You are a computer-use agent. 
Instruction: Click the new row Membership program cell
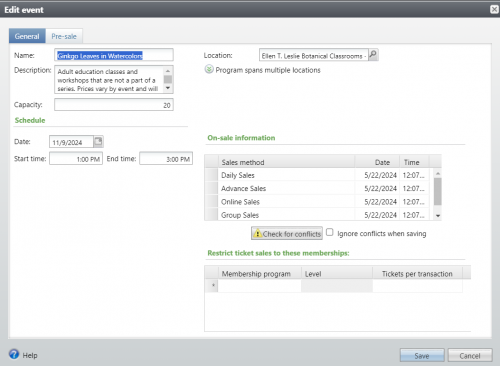[260, 286]
